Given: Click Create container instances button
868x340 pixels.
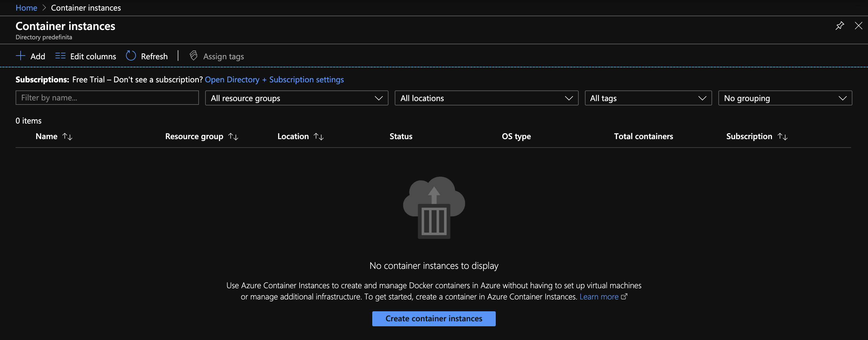Looking at the screenshot, I should [434, 319].
